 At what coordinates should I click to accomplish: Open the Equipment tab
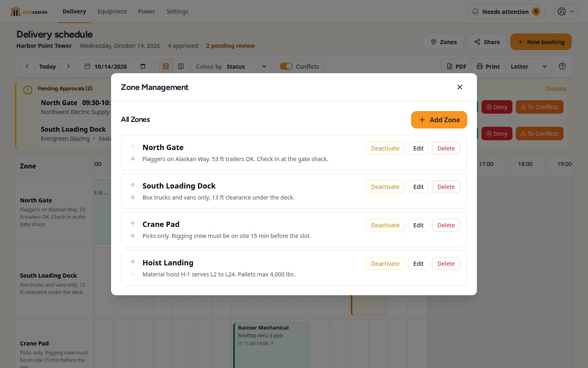coord(112,11)
